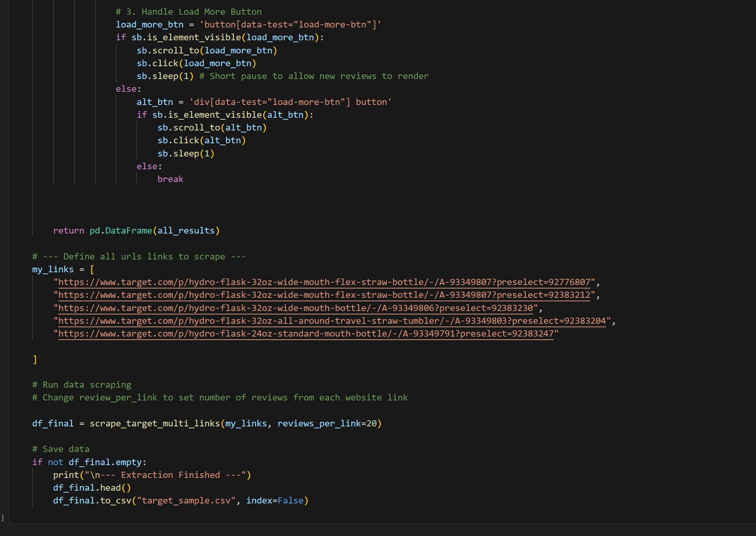Open the 24oz-standard-mouth-bottle URL
Viewport: 756px width, 536px height.
[306, 334]
